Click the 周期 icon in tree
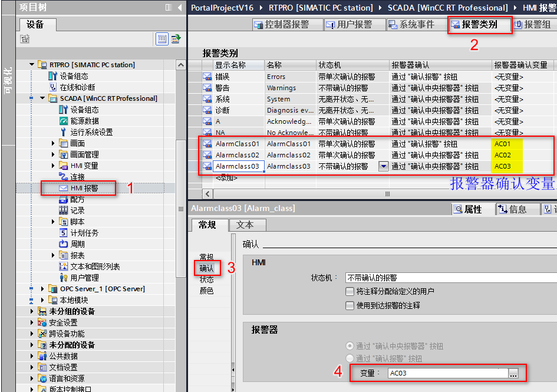The image size is (557, 392). point(63,244)
